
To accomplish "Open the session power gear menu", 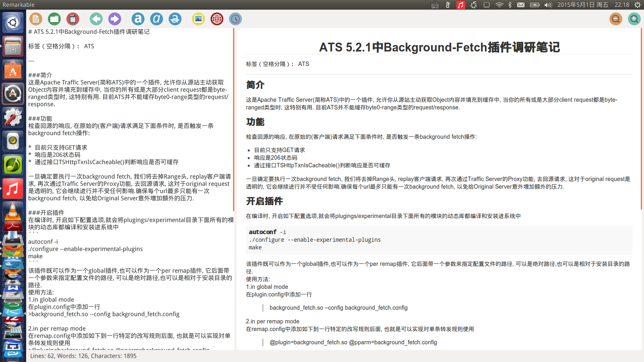I will pyautogui.click(x=638, y=5).
